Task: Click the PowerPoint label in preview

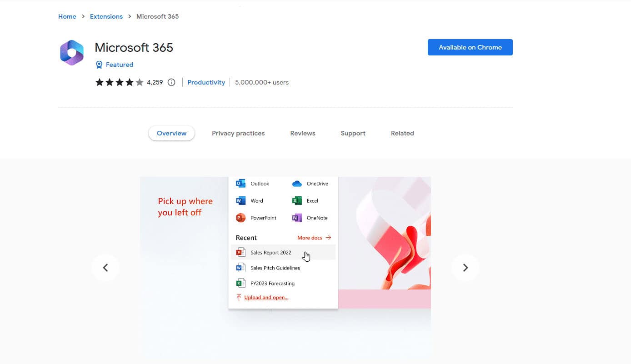Action: point(264,218)
